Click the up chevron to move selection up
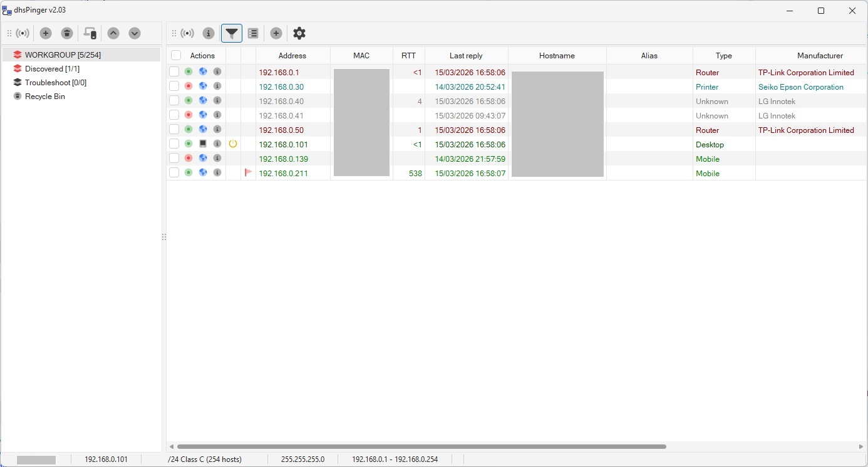Image resolution: width=868 pixels, height=467 pixels. tap(113, 33)
